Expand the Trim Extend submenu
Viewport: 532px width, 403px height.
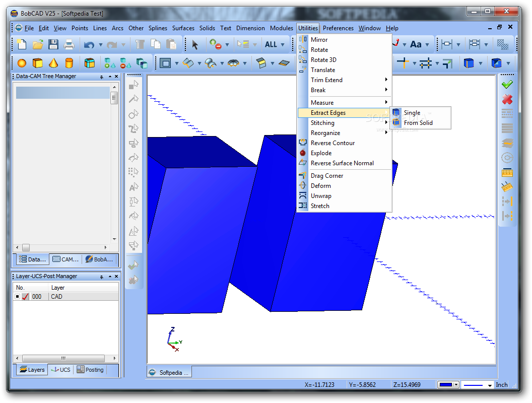386,80
